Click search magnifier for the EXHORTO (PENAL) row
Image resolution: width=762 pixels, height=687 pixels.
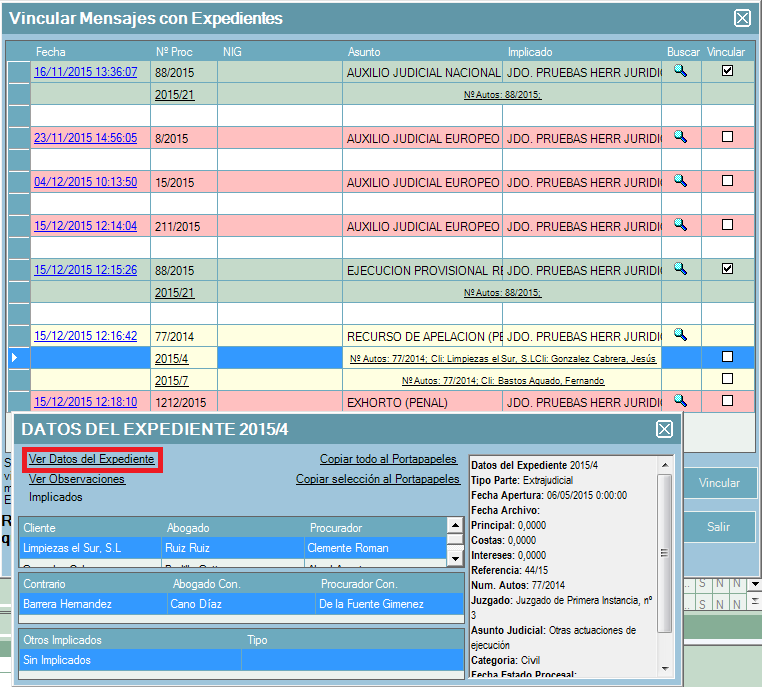[x=680, y=401]
